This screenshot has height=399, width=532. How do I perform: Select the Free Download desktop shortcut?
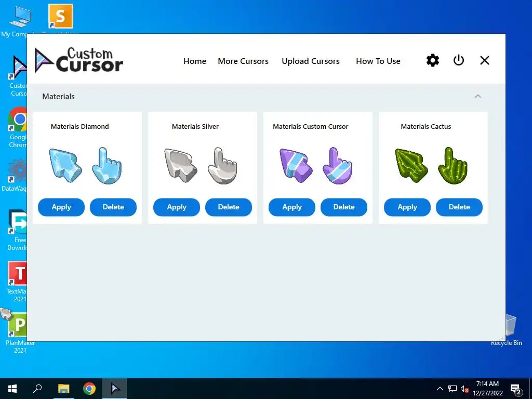pos(17,230)
